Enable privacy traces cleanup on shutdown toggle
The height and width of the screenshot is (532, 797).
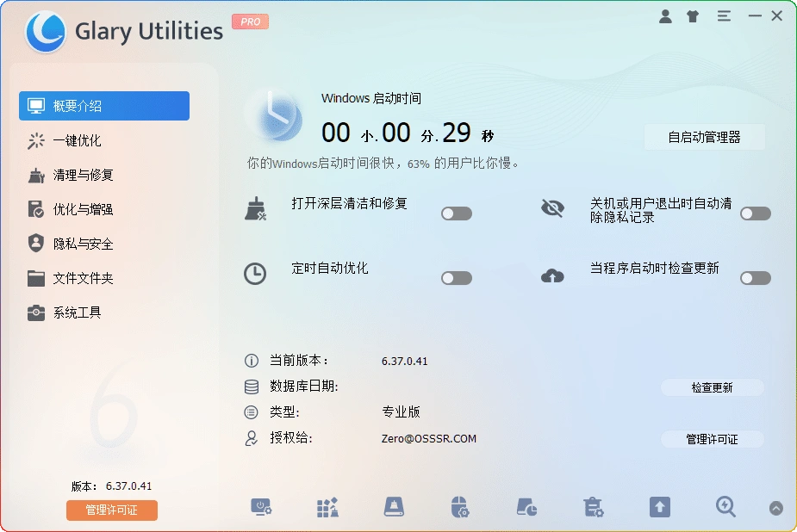(756, 213)
